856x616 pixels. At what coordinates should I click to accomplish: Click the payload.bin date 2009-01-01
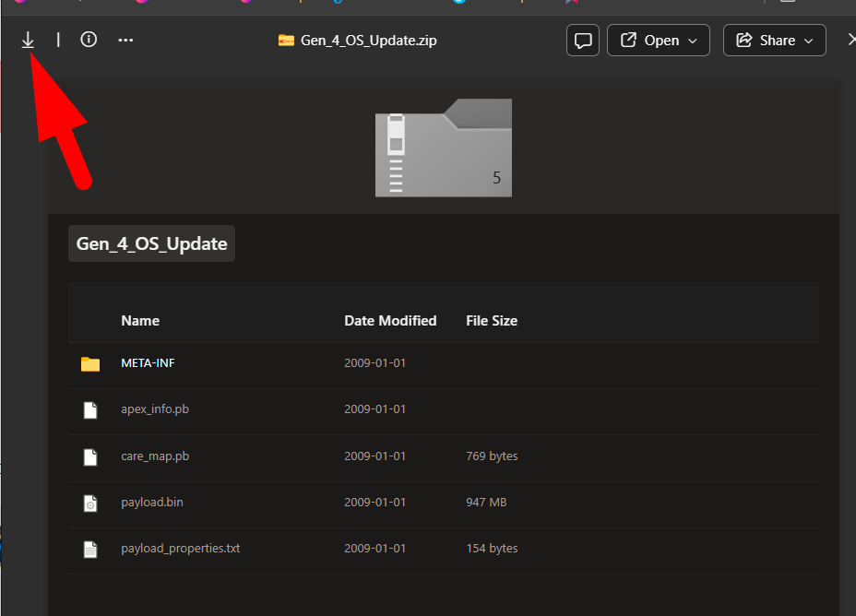tap(375, 502)
